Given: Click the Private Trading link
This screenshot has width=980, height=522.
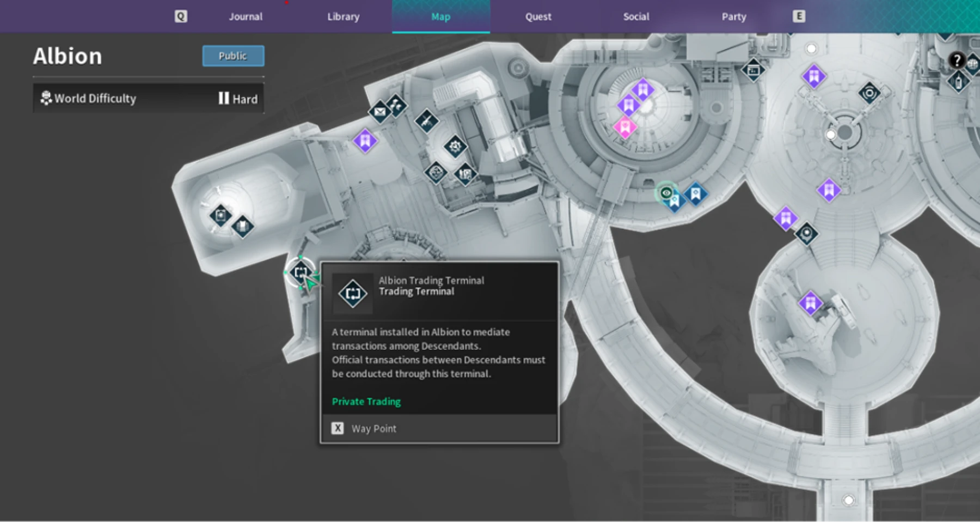Looking at the screenshot, I should click(366, 402).
